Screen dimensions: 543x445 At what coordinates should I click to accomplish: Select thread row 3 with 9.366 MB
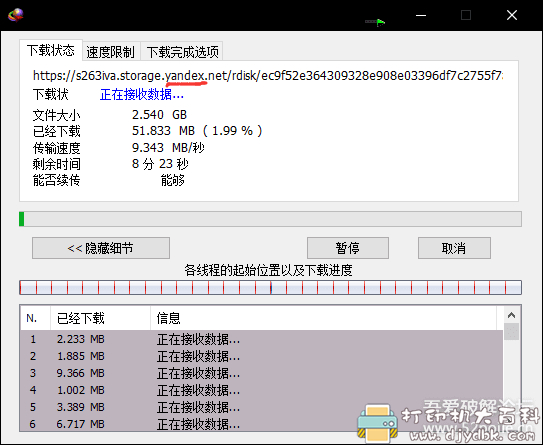pyautogui.click(x=261, y=373)
